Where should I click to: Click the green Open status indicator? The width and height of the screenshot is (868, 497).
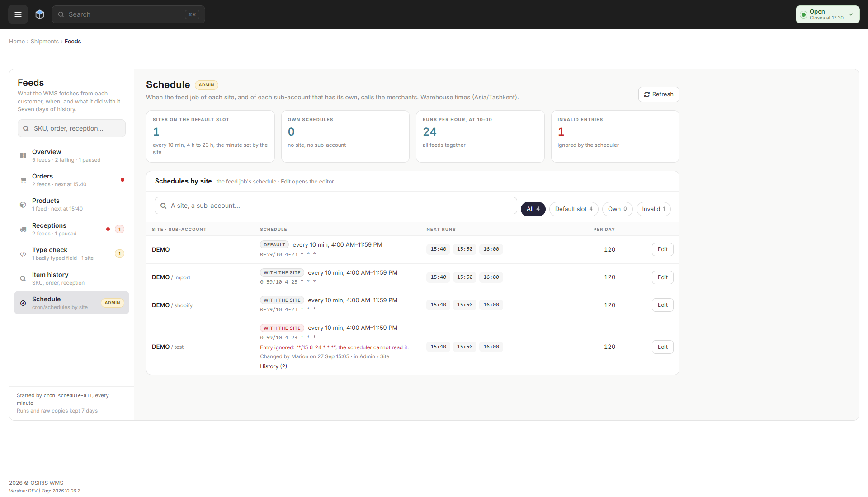803,14
